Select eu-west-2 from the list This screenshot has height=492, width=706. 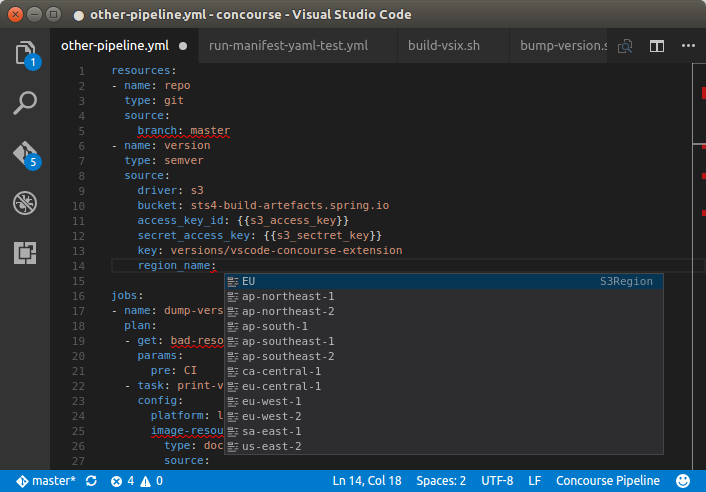444,416
